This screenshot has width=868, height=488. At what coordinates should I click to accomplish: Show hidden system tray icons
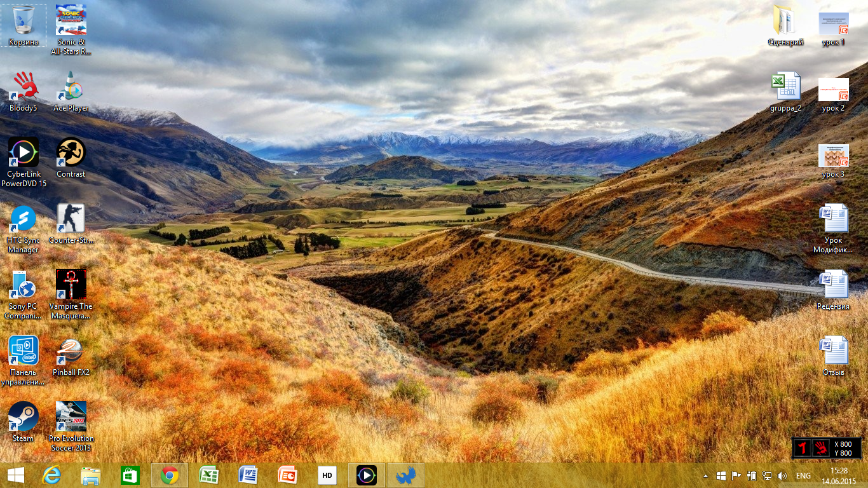tap(705, 476)
